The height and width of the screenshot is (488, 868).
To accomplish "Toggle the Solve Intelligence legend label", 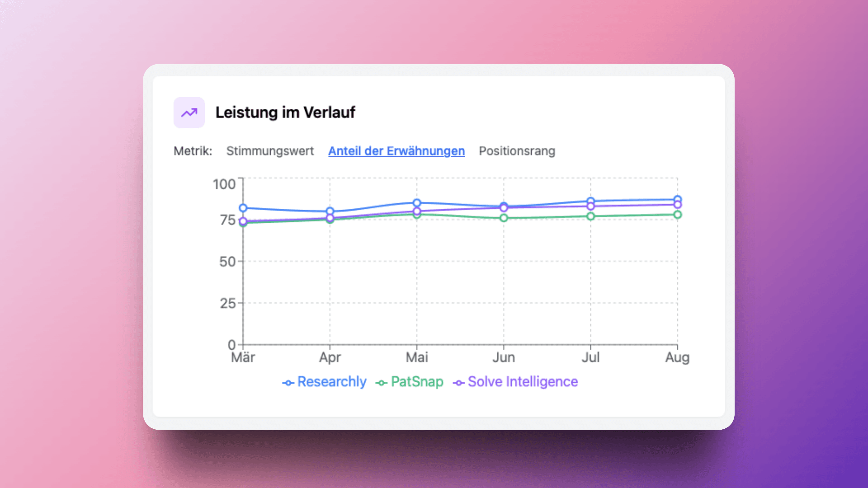I will click(523, 382).
